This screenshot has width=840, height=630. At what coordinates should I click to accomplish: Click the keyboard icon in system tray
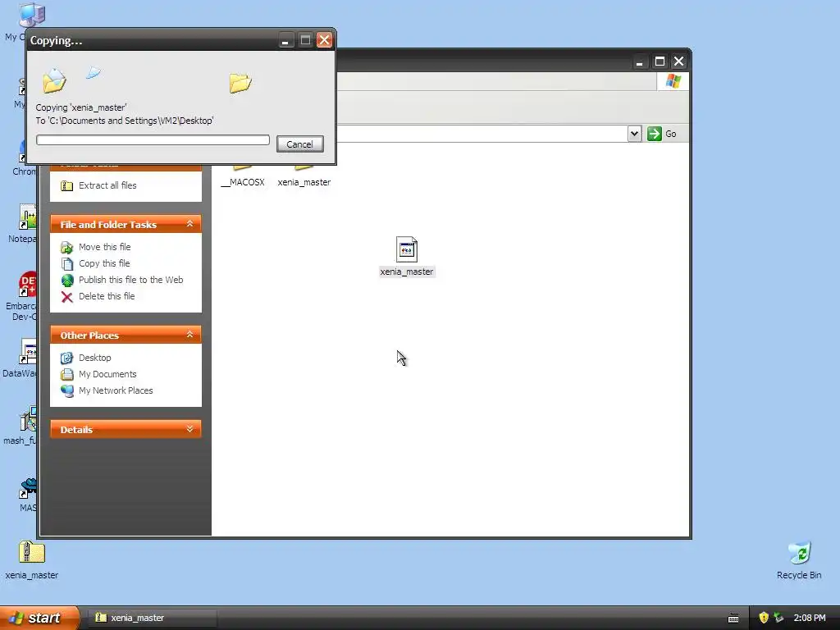[x=733, y=619]
